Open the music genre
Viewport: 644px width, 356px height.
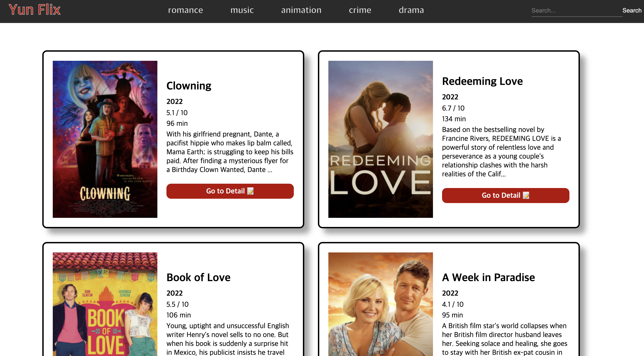242,10
